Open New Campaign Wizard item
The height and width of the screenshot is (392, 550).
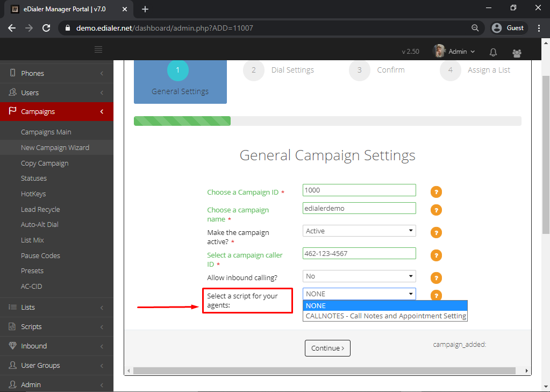pos(55,148)
